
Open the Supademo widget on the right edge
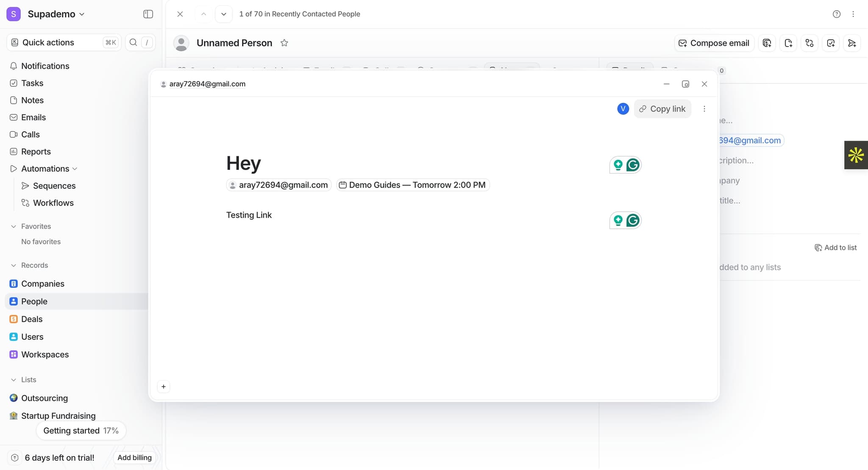coord(856,155)
